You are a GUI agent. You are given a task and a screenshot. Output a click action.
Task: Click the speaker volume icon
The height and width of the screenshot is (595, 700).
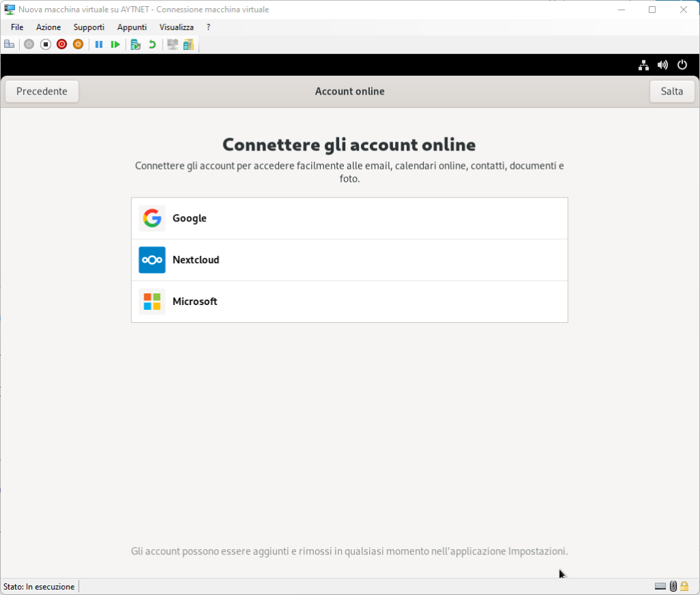click(662, 65)
